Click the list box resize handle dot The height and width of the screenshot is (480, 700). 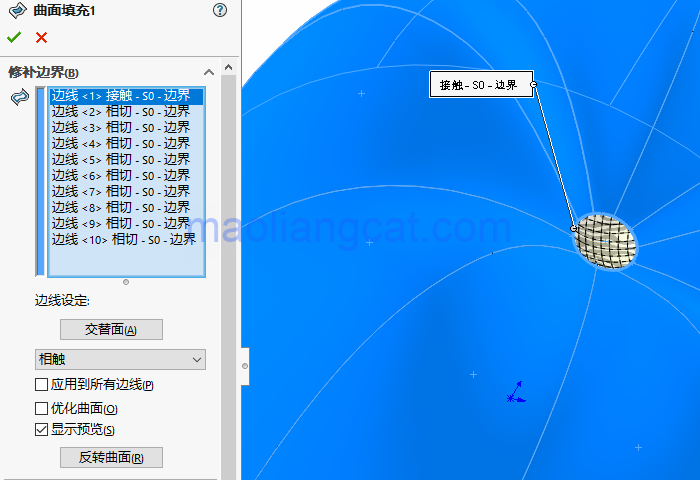pos(126,282)
